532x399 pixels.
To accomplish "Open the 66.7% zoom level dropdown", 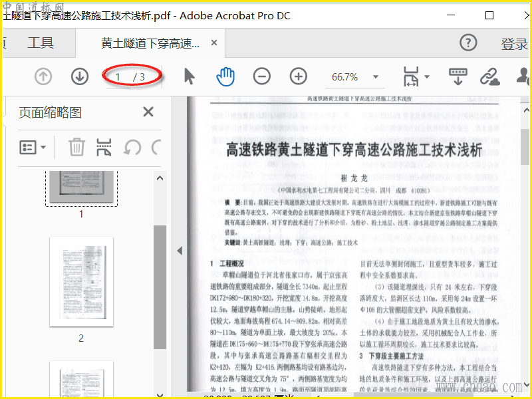I will [x=376, y=76].
